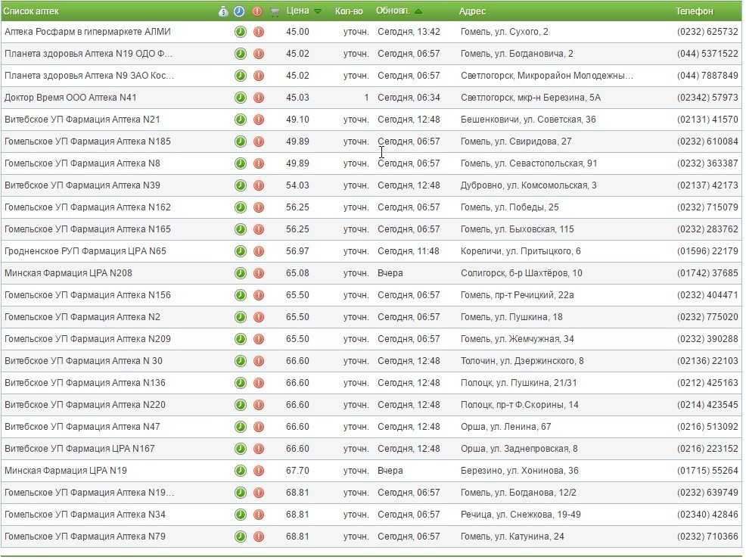The image size is (746, 560).
Task: Click red warning icon for Гомельское Аптека N79
Action: tap(259, 537)
